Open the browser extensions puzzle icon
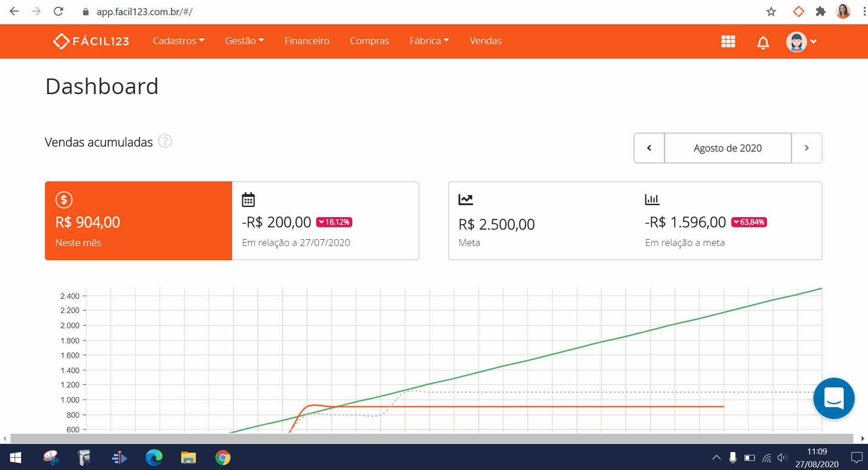The height and width of the screenshot is (470, 868). pos(821,11)
